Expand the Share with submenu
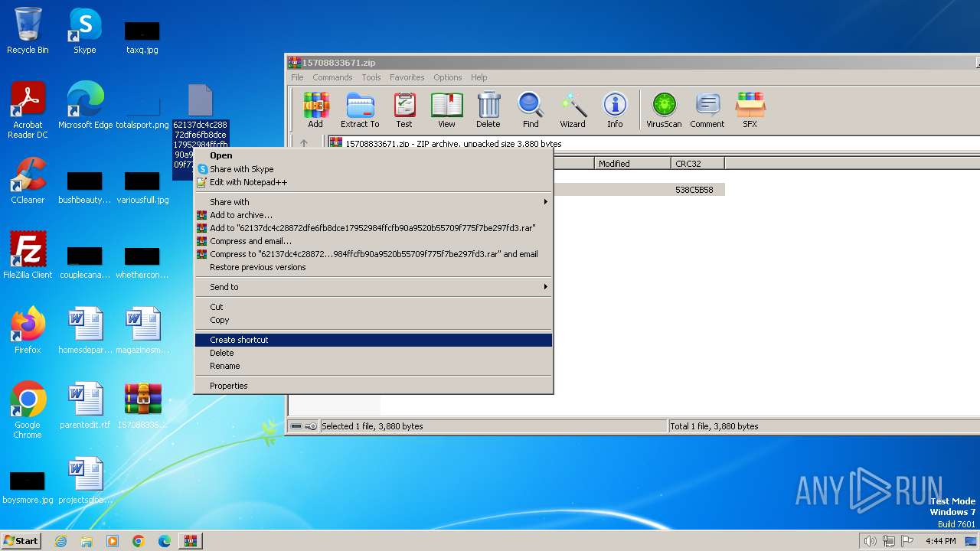This screenshot has height=551, width=980. [374, 202]
